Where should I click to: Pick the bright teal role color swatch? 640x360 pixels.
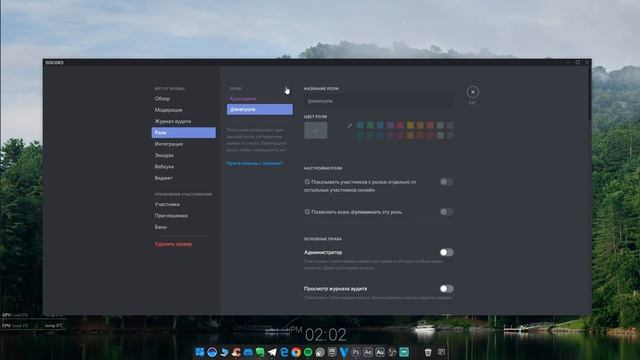pos(360,125)
